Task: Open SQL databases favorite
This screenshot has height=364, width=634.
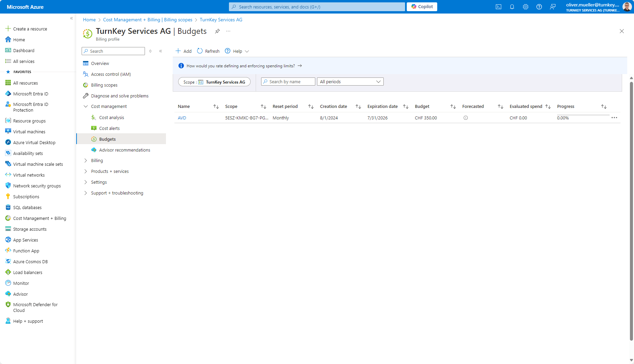Action: point(24,207)
